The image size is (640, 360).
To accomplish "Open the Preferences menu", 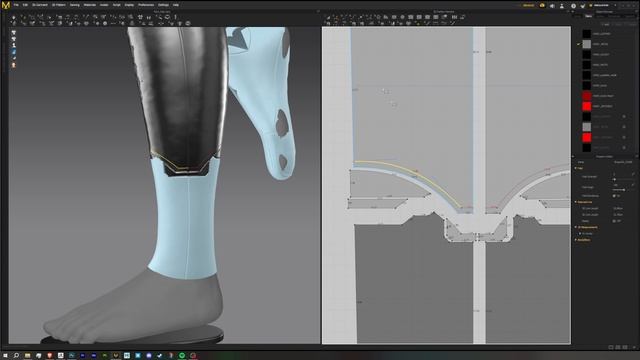I will tap(146, 5).
